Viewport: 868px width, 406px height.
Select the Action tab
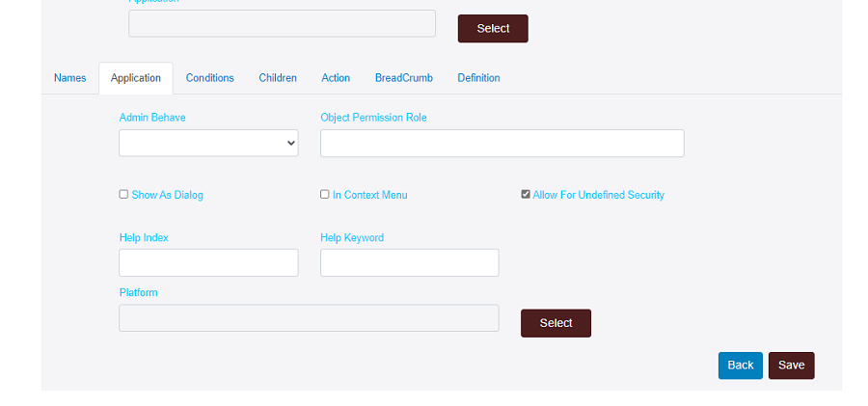[x=336, y=78]
